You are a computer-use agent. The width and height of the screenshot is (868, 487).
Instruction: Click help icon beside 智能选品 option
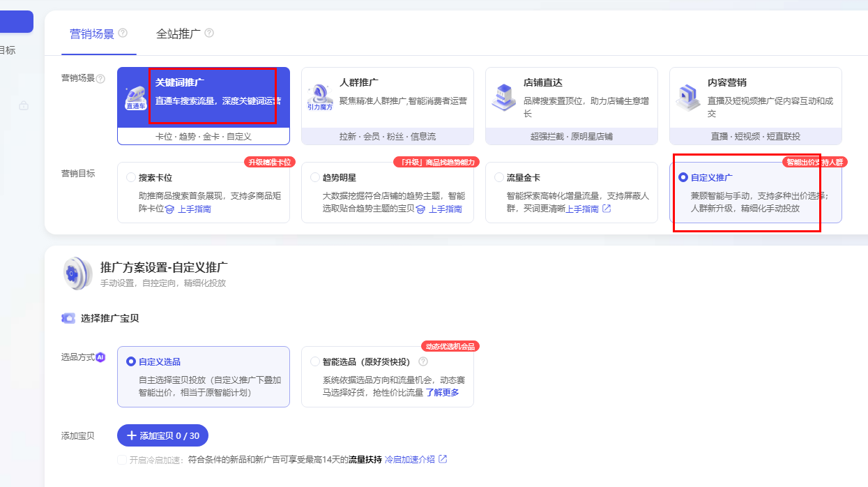click(422, 361)
